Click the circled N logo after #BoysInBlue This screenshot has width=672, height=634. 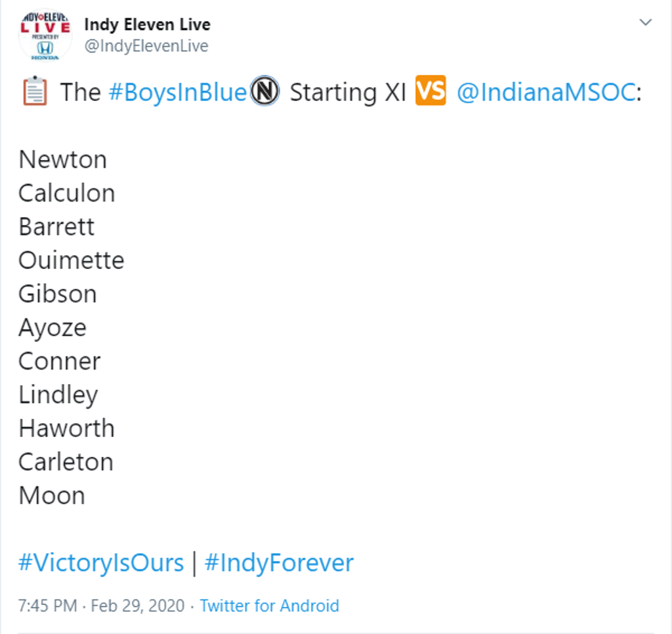(x=264, y=92)
